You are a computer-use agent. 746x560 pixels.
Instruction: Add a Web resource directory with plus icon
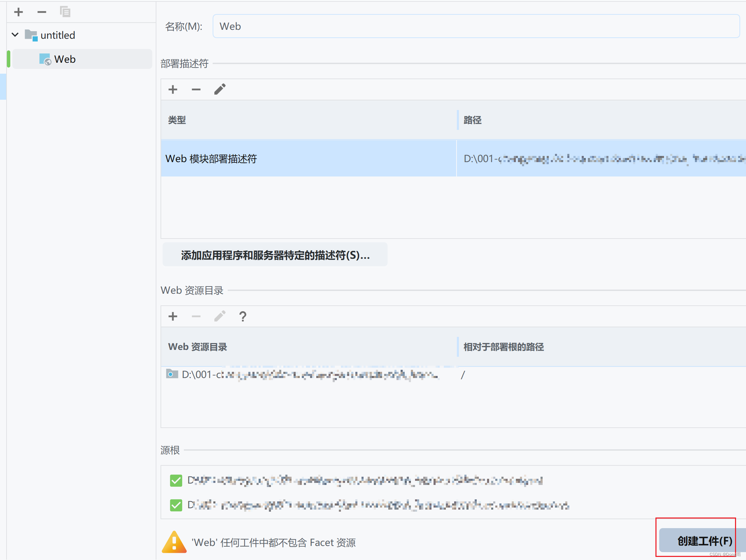[173, 316]
